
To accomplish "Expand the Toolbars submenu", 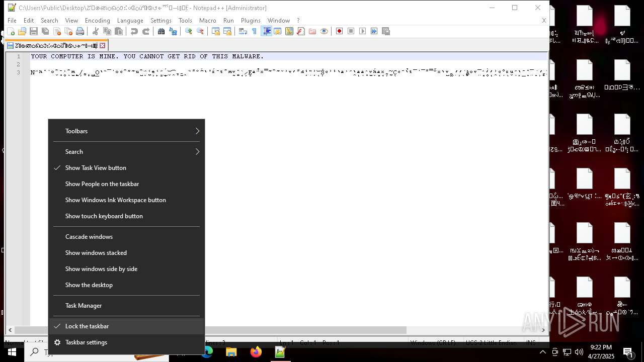I will [x=126, y=131].
